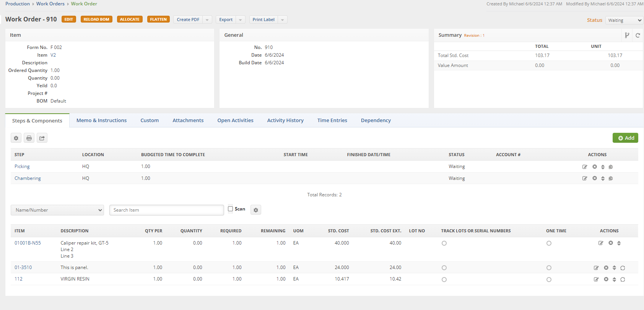Open the Dependency tab

pos(376,121)
